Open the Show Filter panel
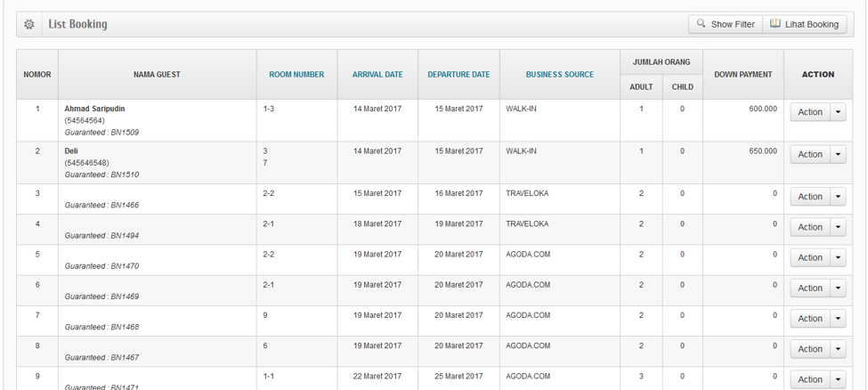This screenshot has width=868, height=390. click(x=725, y=24)
